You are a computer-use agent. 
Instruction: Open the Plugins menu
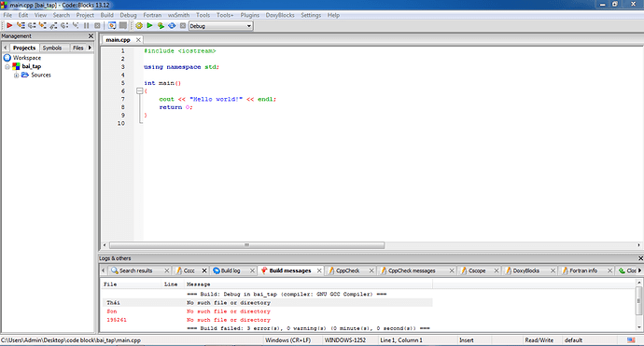point(250,15)
